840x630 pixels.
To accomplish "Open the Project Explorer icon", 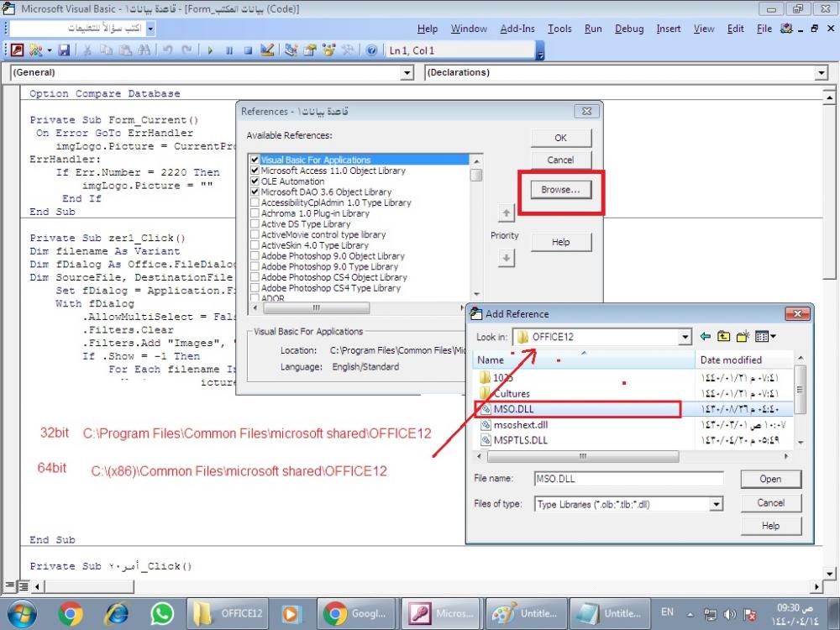I will point(291,50).
